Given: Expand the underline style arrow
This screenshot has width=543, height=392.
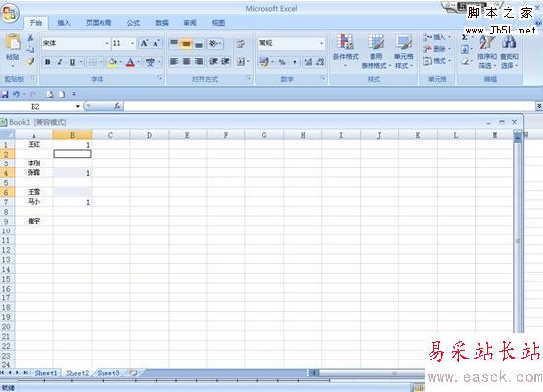Looking at the screenshot, I should tap(81, 62).
